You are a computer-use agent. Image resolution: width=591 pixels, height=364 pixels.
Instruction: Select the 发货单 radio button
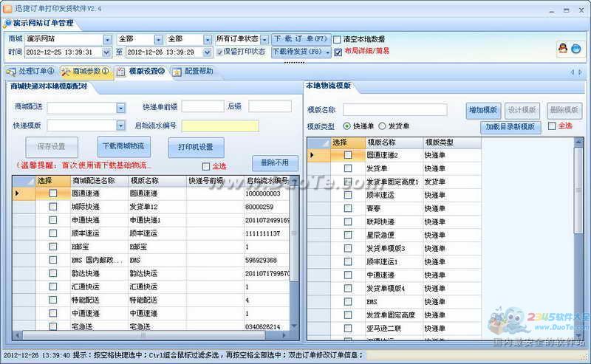pyautogui.click(x=382, y=126)
